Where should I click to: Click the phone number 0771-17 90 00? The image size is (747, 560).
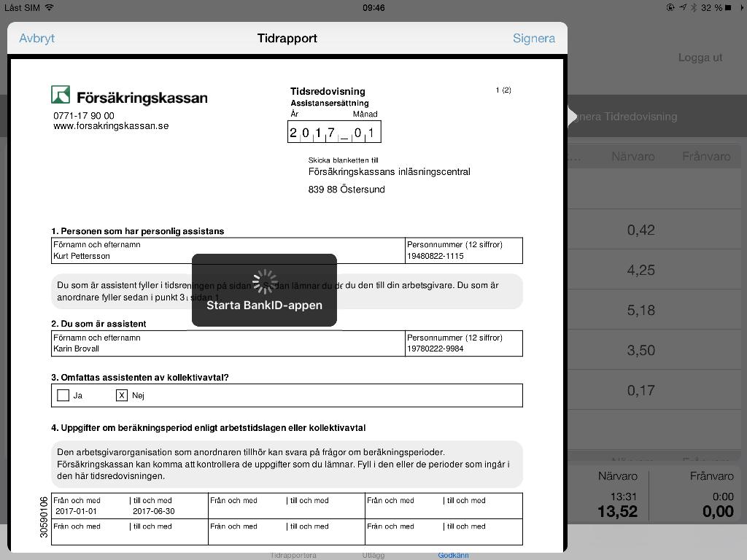coord(84,116)
